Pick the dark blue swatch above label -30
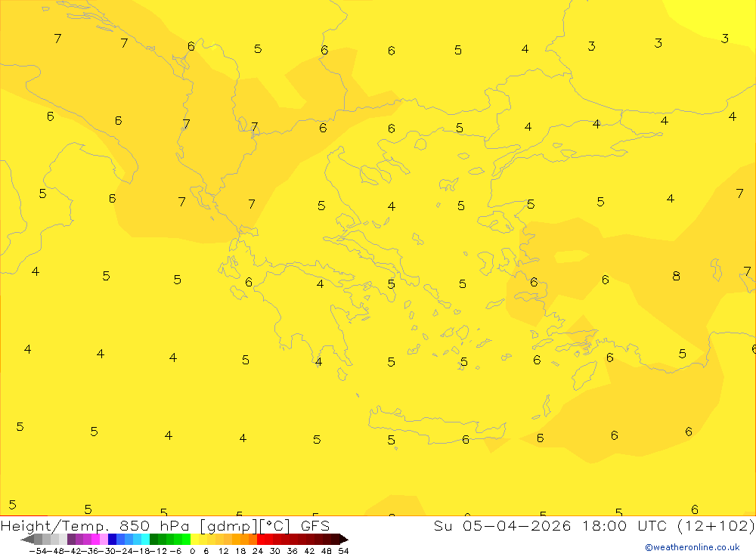 (112, 539)
